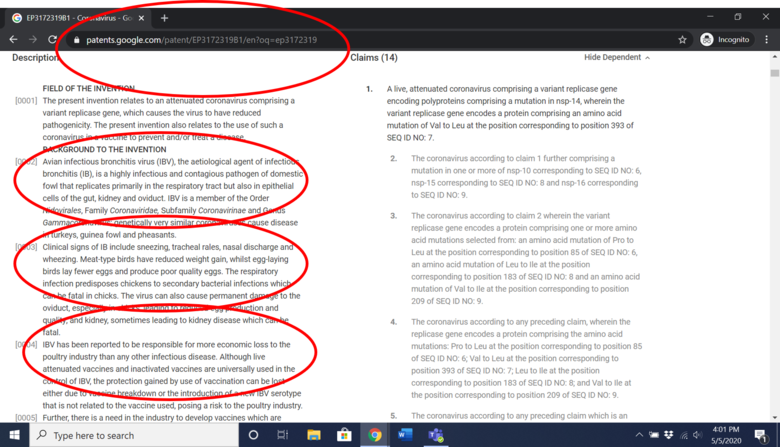Click the FIELD OF THE INVENTION heading
This screenshot has height=447, width=780.
pyautogui.click(x=89, y=89)
